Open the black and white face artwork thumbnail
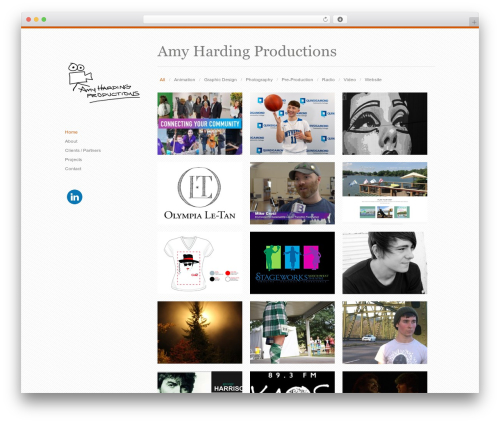Image resolution: width=500 pixels, height=423 pixels. click(x=385, y=123)
